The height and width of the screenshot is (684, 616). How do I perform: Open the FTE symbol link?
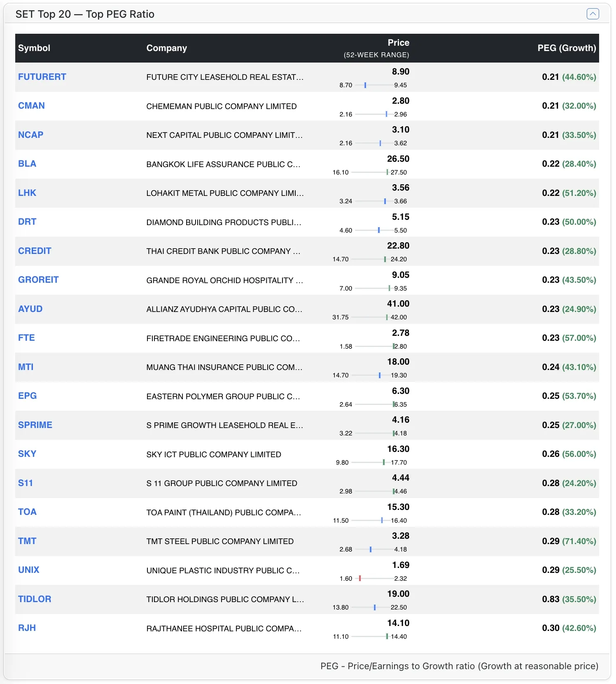point(26,338)
